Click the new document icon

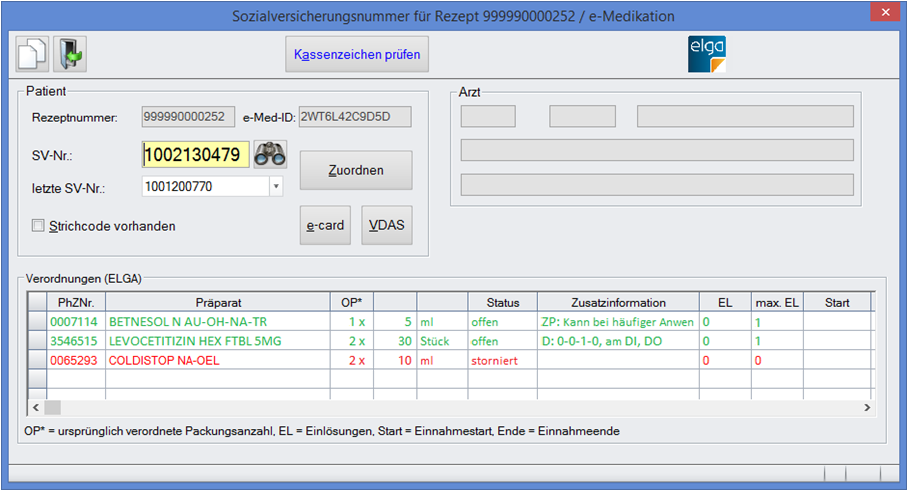click(33, 54)
